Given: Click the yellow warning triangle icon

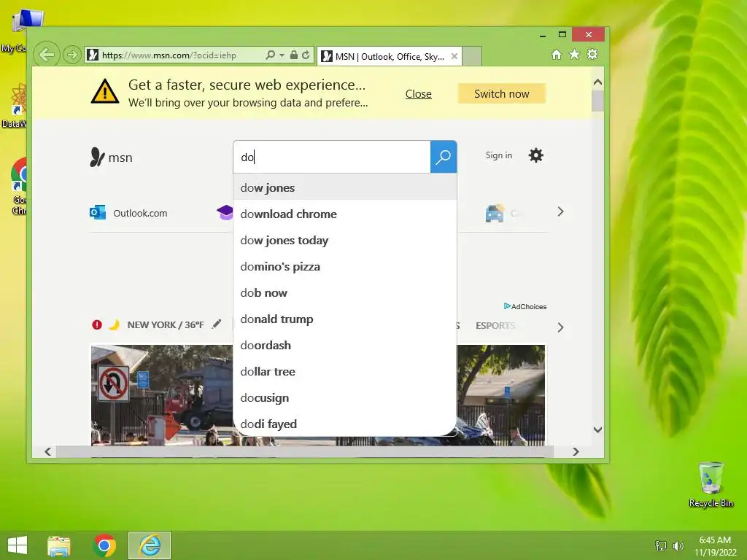Looking at the screenshot, I should point(105,91).
